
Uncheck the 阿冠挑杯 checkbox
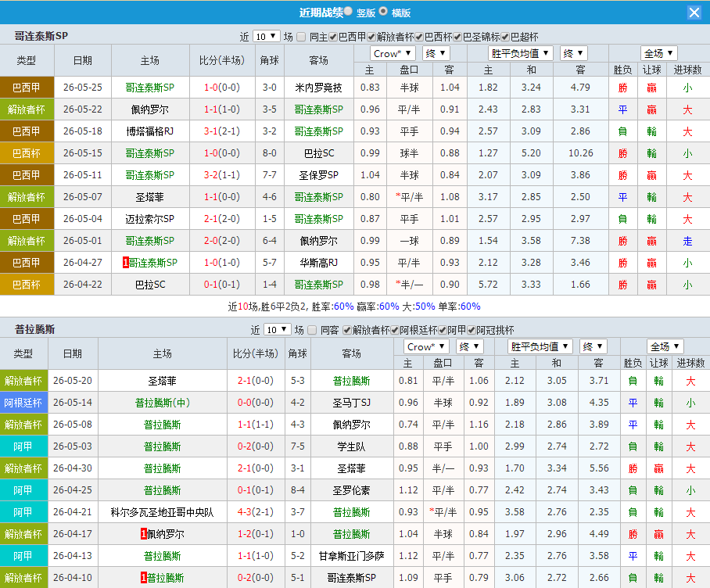click(471, 330)
